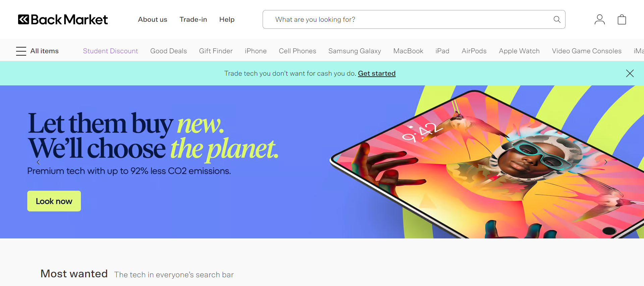Image resolution: width=644 pixels, height=286 pixels.
Task: Click the tablet hero banner image
Action: pos(486,164)
